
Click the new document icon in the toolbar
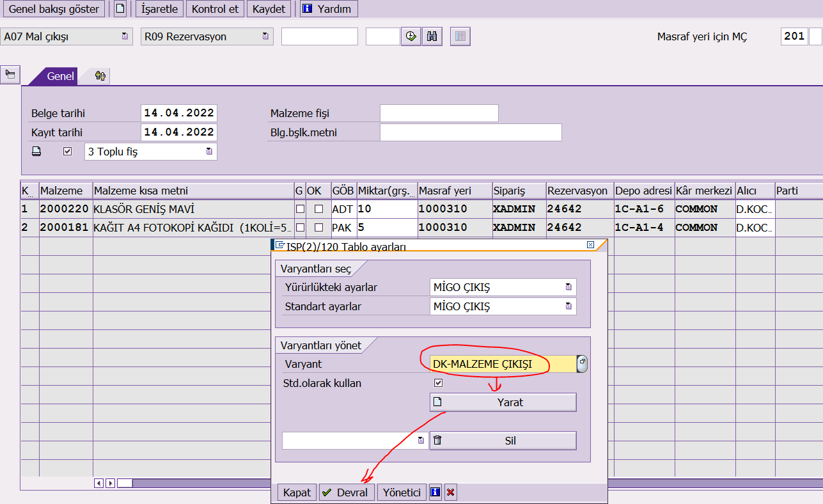coord(120,9)
